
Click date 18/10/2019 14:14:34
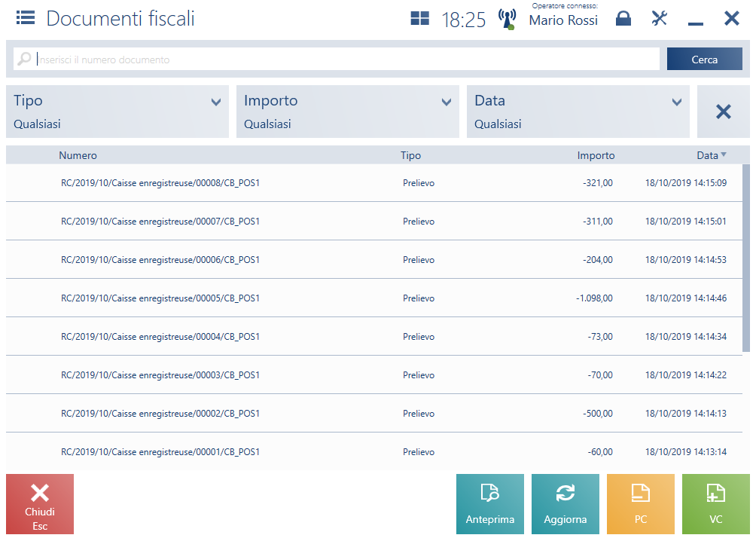click(x=686, y=337)
